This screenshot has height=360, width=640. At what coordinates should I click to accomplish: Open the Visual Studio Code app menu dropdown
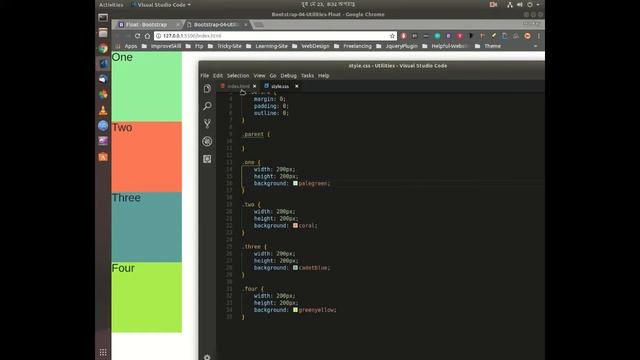(161, 4)
